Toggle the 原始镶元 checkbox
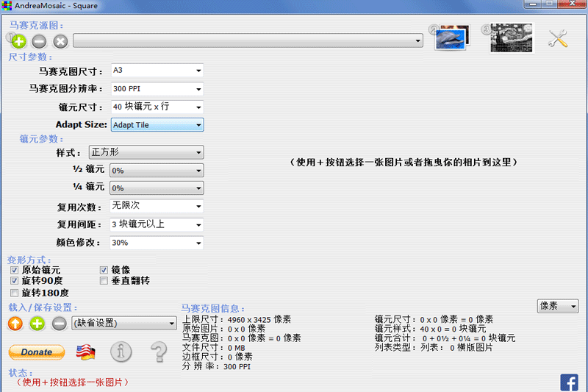Image resolution: width=588 pixels, height=392 pixels. pos(14,270)
